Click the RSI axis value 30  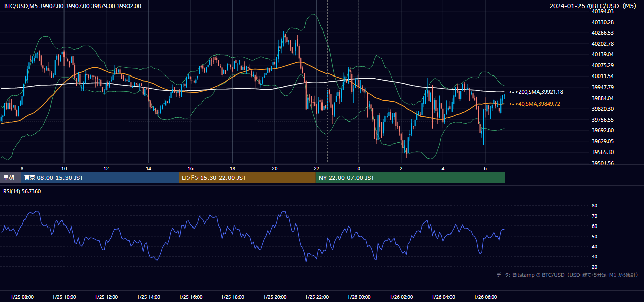(x=594, y=257)
